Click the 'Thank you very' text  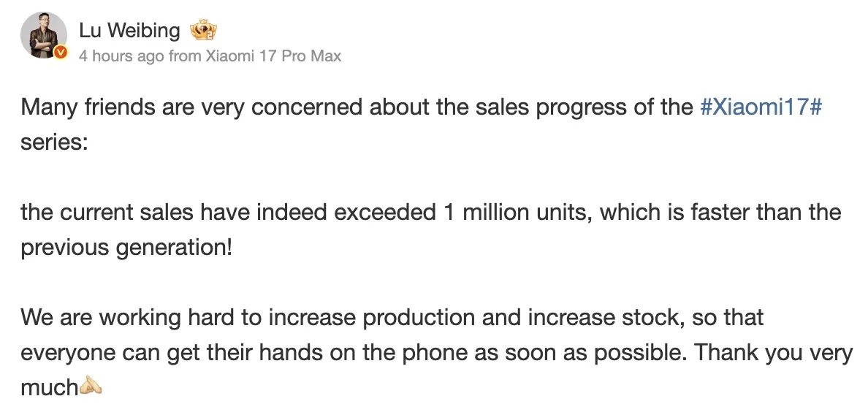coord(773,353)
